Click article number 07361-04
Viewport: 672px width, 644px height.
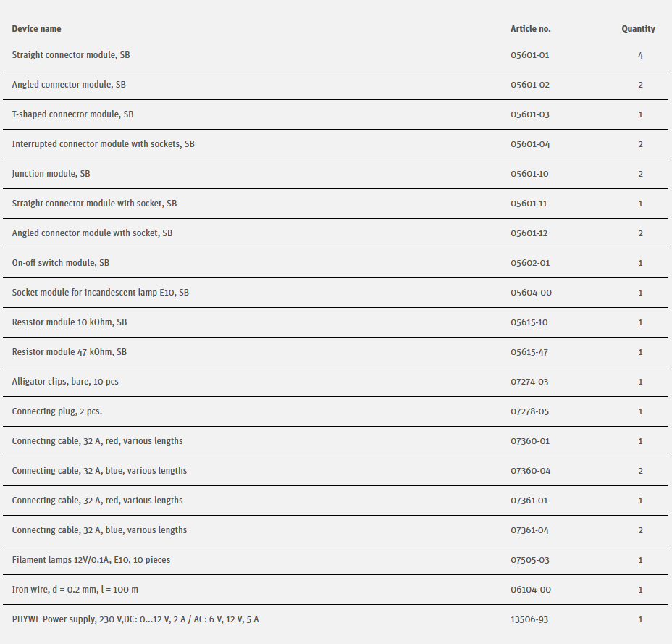tap(530, 530)
